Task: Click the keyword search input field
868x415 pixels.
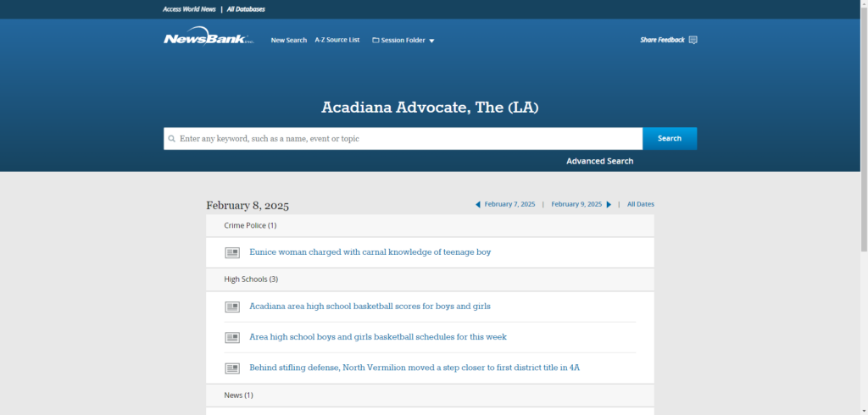Action: tap(407, 138)
